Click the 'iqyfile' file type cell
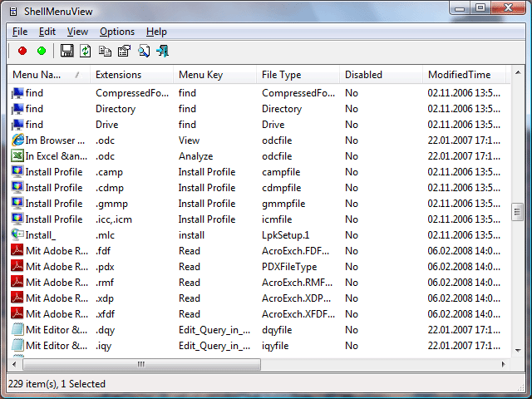 [275, 346]
